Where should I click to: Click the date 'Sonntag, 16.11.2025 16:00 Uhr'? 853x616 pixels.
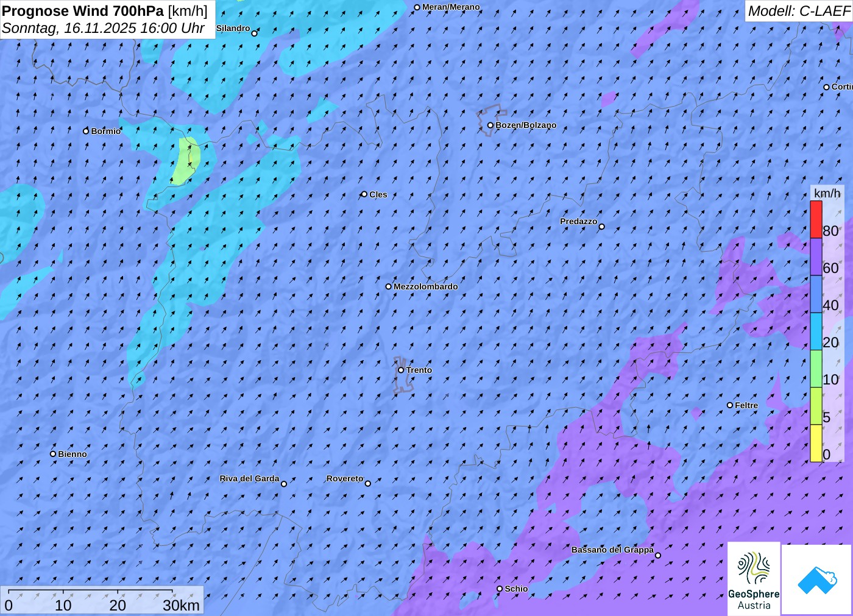click(103, 28)
